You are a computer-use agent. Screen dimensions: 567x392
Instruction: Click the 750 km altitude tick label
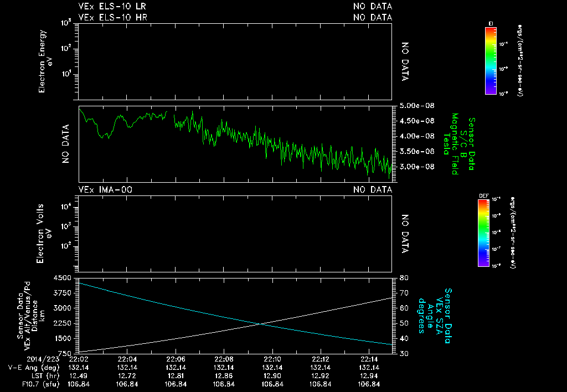tap(65, 354)
